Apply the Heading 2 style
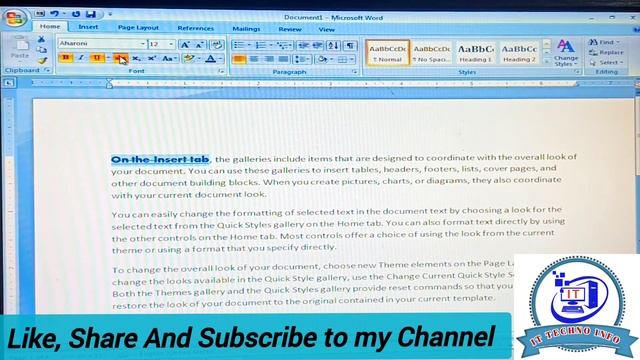The image size is (640, 360). tap(519, 53)
